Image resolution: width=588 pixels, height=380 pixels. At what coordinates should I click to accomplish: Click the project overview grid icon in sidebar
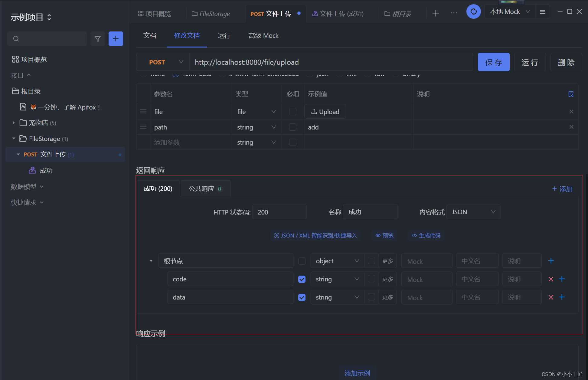click(x=15, y=59)
